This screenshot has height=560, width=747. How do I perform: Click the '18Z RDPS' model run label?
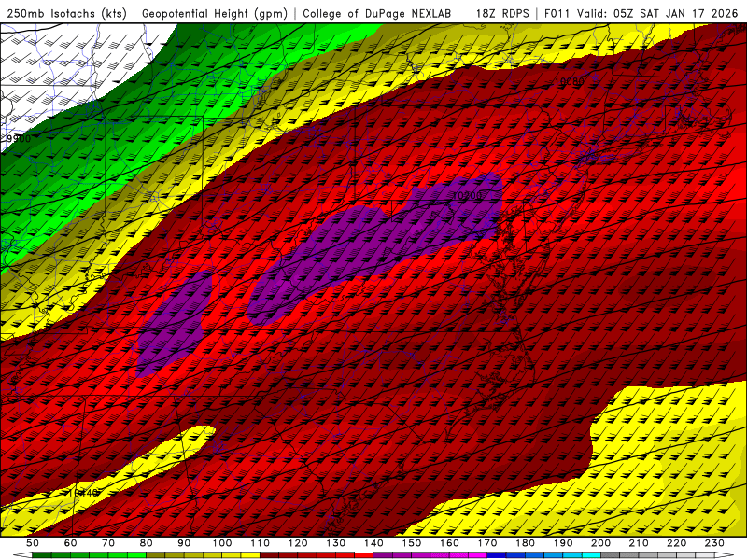coord(502,14)
